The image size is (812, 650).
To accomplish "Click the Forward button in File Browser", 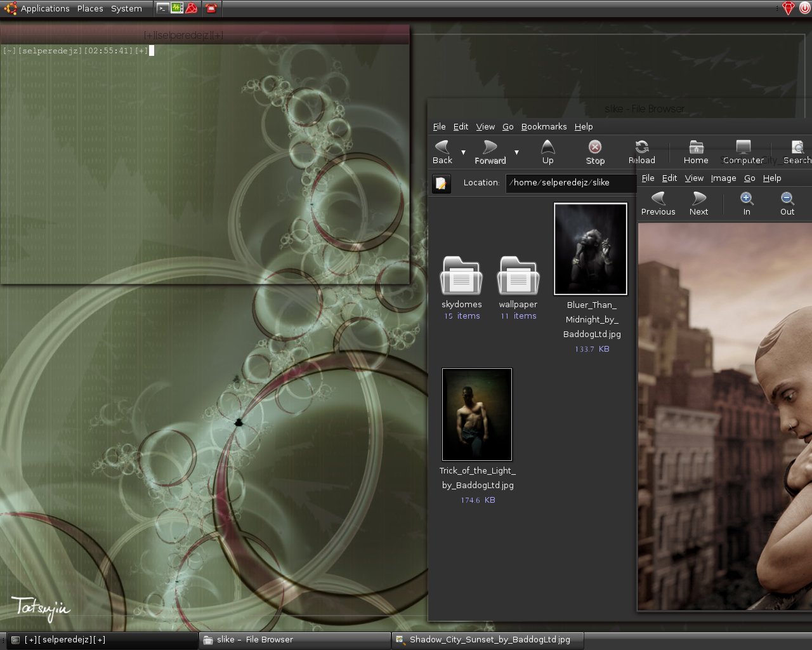I will (490, 152).
